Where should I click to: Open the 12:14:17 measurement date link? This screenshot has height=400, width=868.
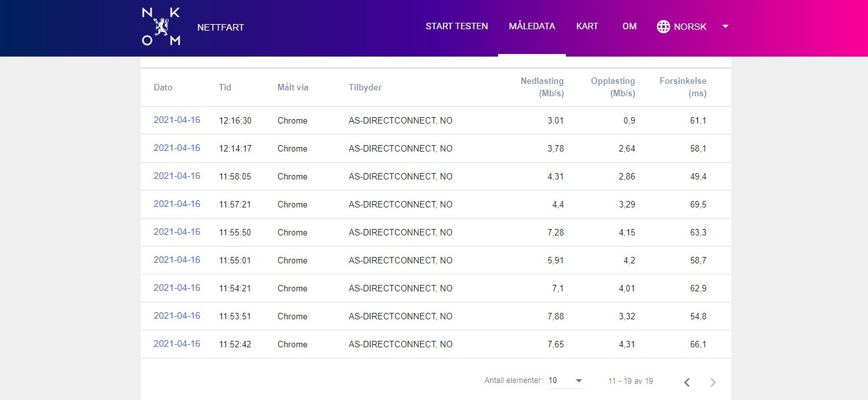(177, 148)
